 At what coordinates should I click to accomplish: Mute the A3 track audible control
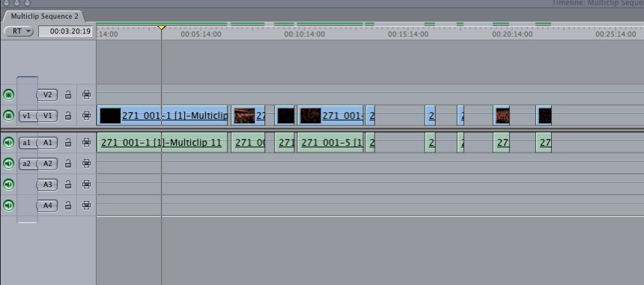[8, 185]
